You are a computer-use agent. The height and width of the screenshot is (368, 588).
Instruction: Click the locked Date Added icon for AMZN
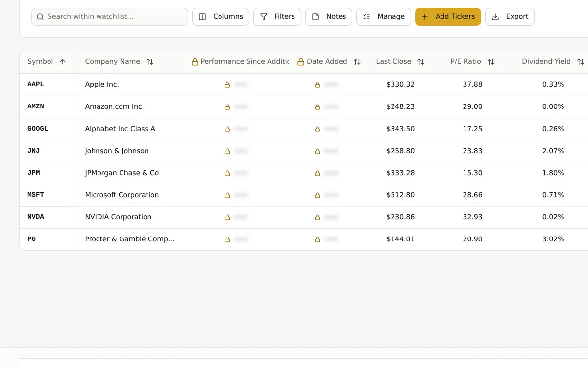coord(318,107)
